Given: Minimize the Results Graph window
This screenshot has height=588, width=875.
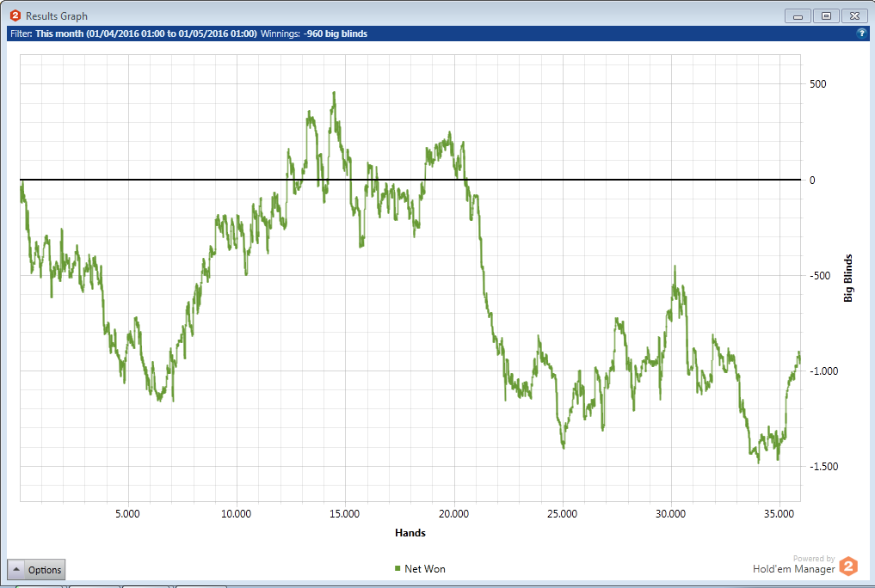Looking at the screenshot, I should (x=798, y=16).
